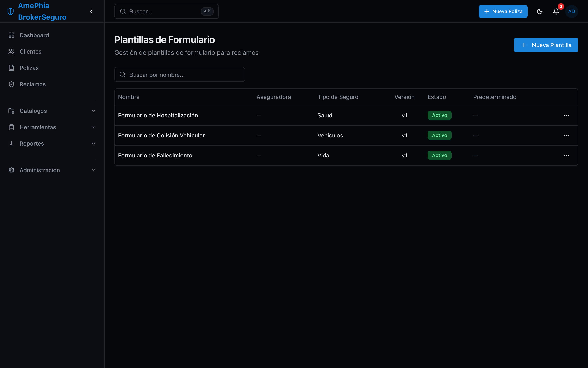Click the Herramientas clipboard icon

(x=11, y=127)
